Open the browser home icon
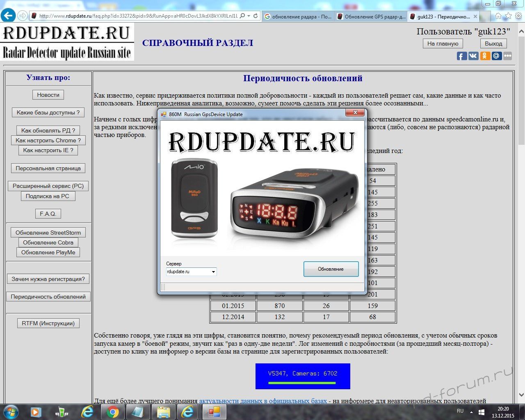The height and width of the screenshot is (420, 525). tap(498, 16)
